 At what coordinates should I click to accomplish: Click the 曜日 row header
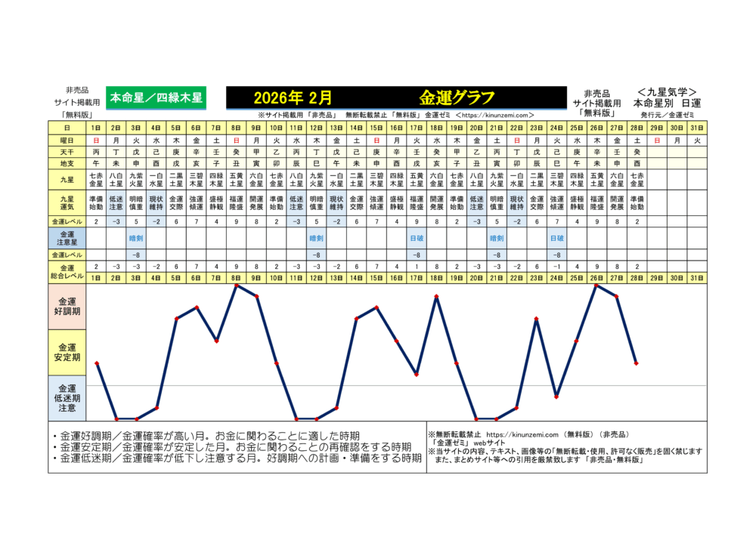(x=68, y=140)
